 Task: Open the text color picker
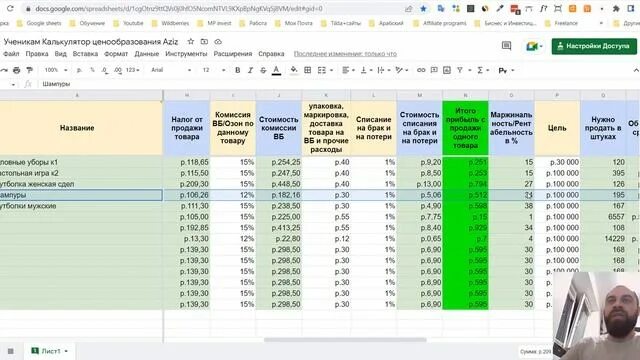pyautogui.click(x=276, y=70)
